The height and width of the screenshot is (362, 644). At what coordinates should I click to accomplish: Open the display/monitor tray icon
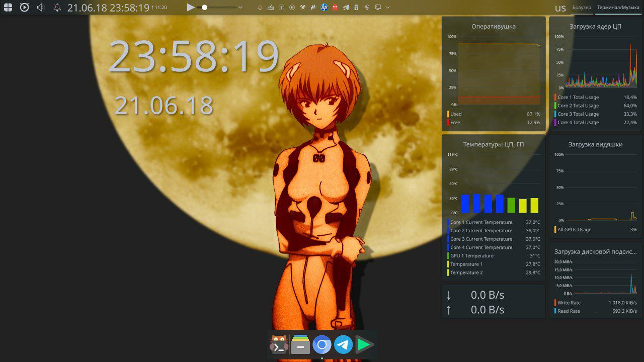pos(378,8)
